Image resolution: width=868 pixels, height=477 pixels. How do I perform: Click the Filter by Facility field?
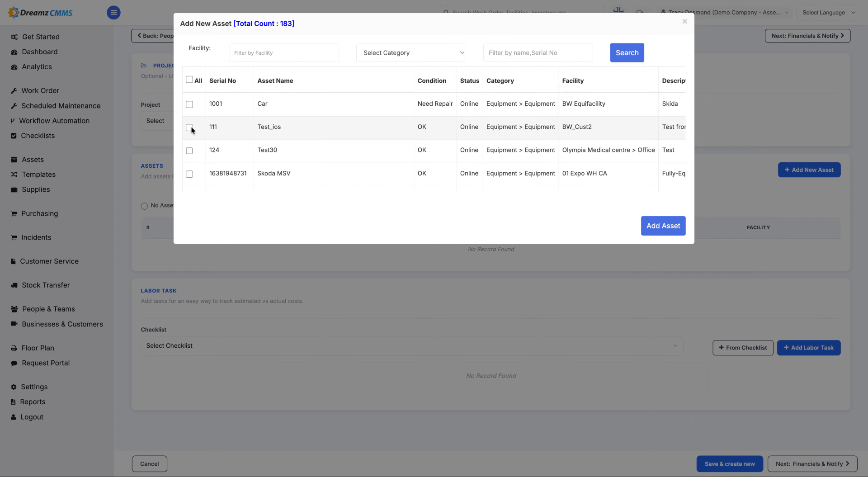tap(284, 53)
